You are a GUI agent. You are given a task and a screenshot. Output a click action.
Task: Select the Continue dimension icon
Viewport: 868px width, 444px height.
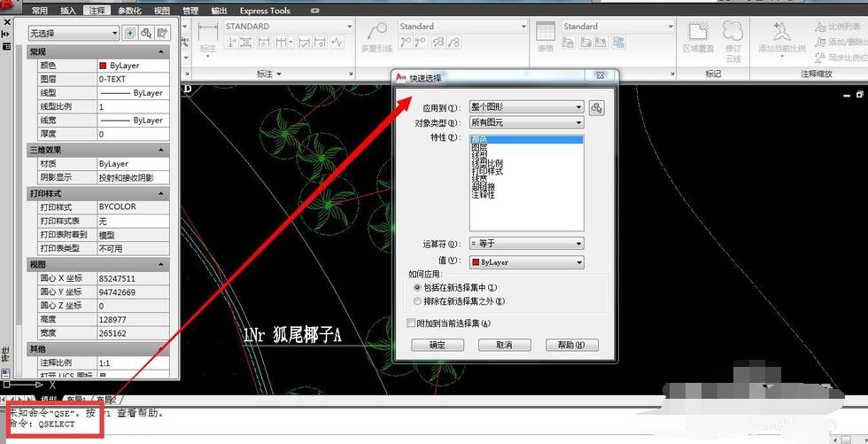283,42
